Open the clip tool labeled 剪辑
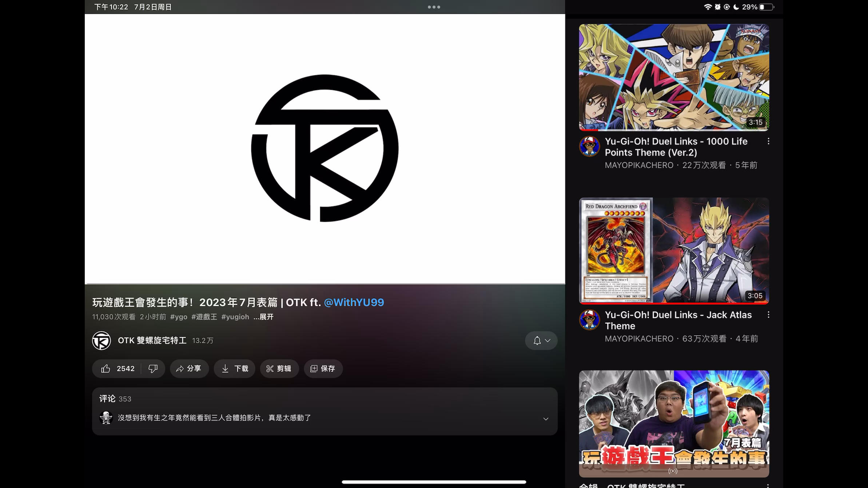The height and width of the screenshot is (488, 868). coord(279,369)
